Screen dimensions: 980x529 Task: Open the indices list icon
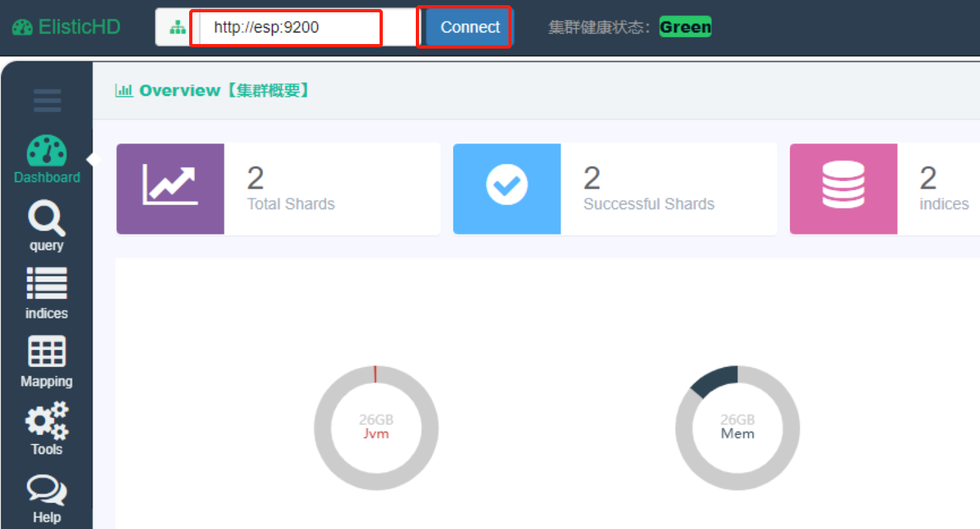pos(47,284)
